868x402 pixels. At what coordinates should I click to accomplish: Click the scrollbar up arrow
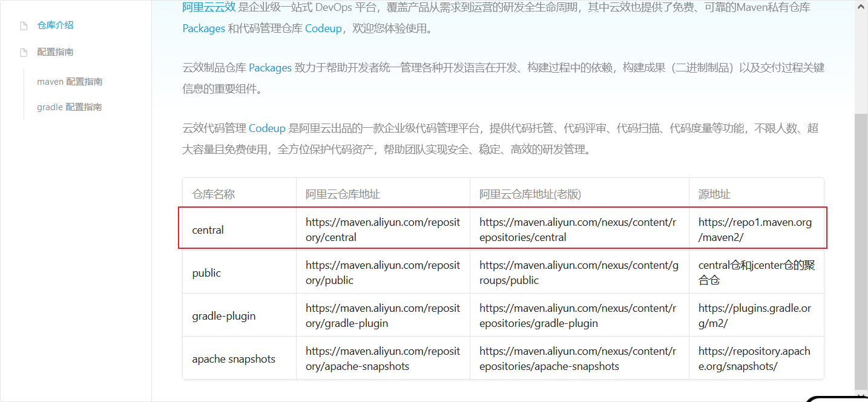(x=861, y=5)
